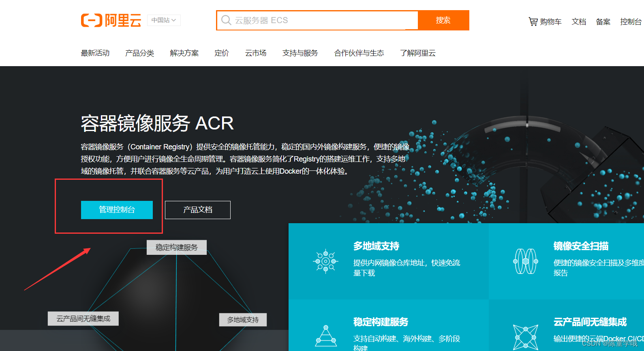Click the 容器镜像服务 ACR page title

click(157, 123)
